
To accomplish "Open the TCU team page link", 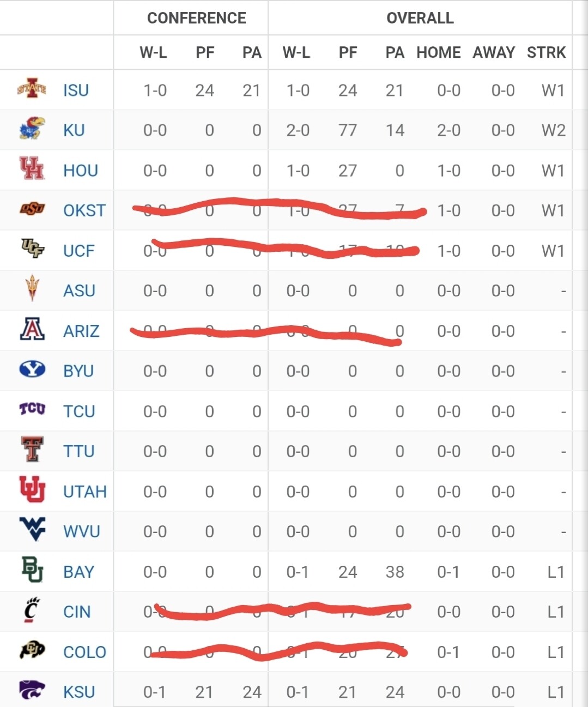I will tap(79, 412).
